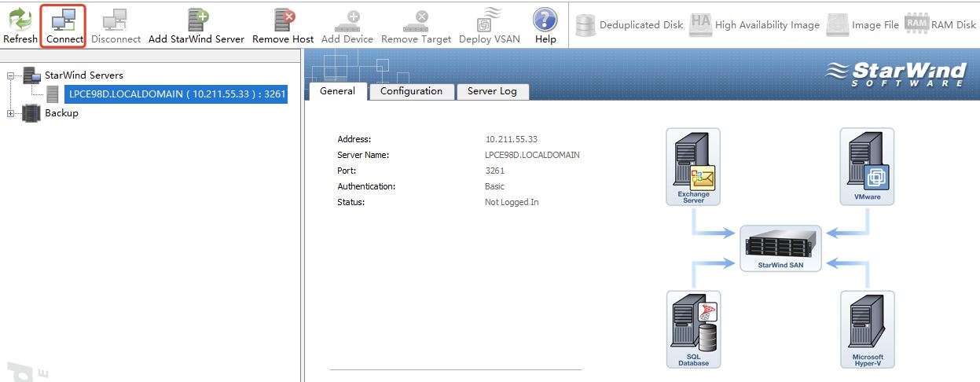Click the Remove Target toolbar icon
980x382 pixels.
click(x=417, y=25)
